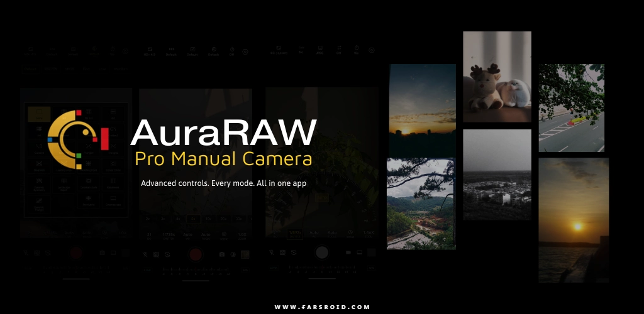Screen dimensions: 644x314
Task: Tap the red record shutter button
Action: click(x=196, y=254)
